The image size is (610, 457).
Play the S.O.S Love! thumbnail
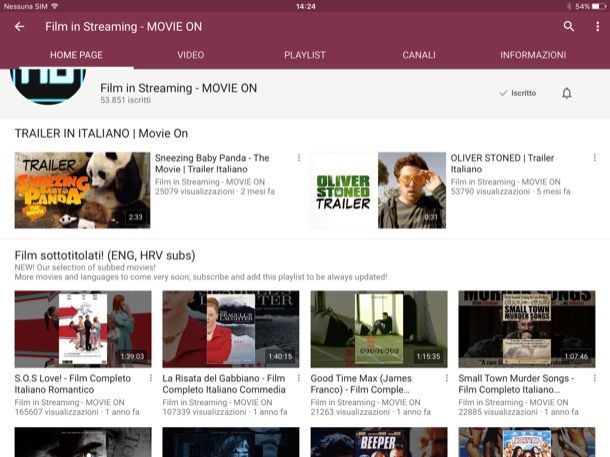[83, 329]
